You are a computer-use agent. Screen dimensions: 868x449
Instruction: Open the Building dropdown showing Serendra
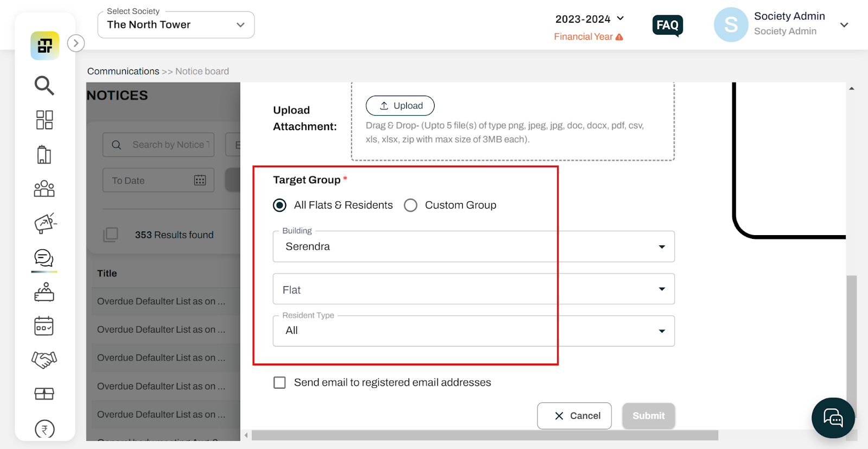click(x=474, y=246)
